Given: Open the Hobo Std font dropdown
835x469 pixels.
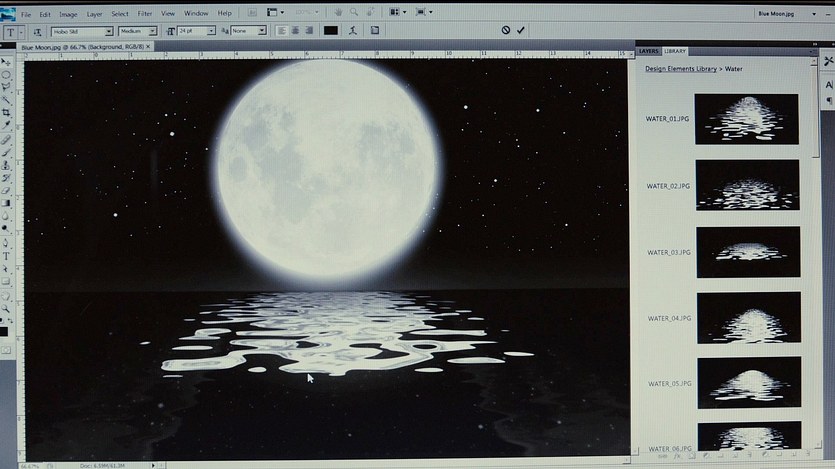Looking at the screenshot, I should (110, 31).
